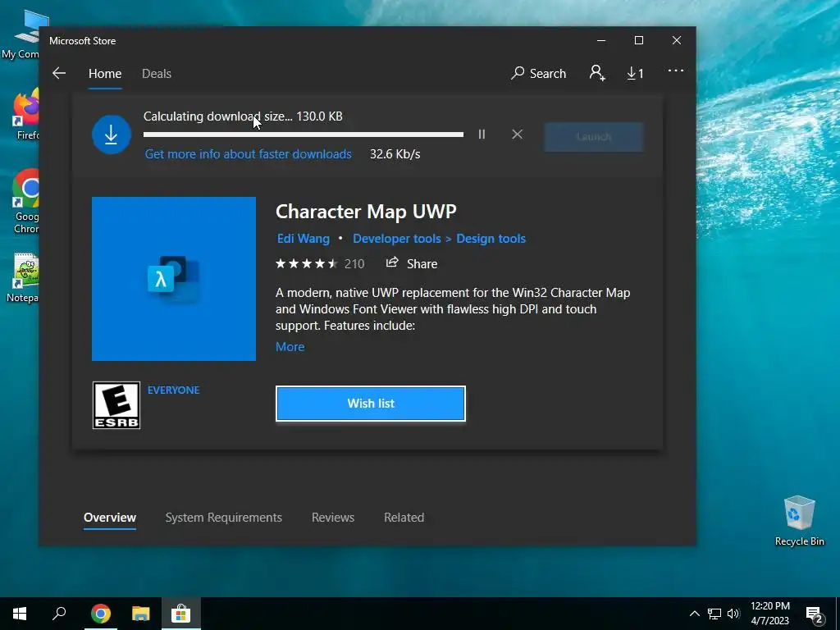
Task: Share the Character Map UWP app
Action: click(412, 263)
